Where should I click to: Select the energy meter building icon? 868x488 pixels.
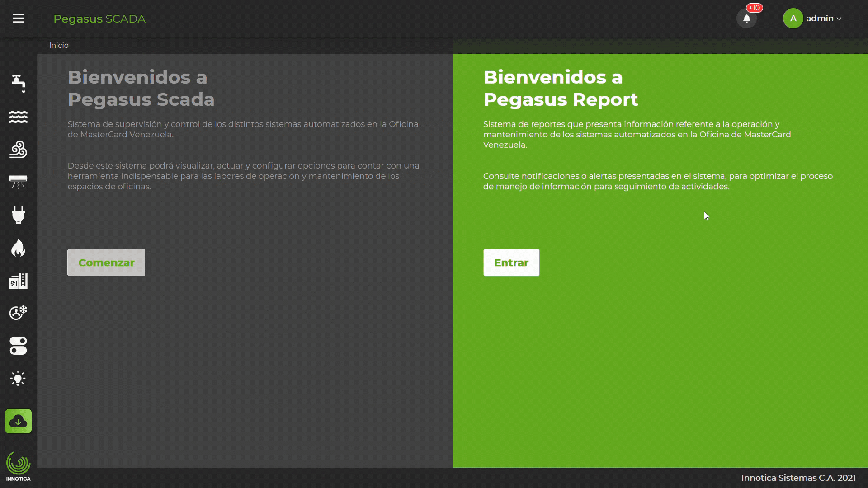click(x=18, y=280)
